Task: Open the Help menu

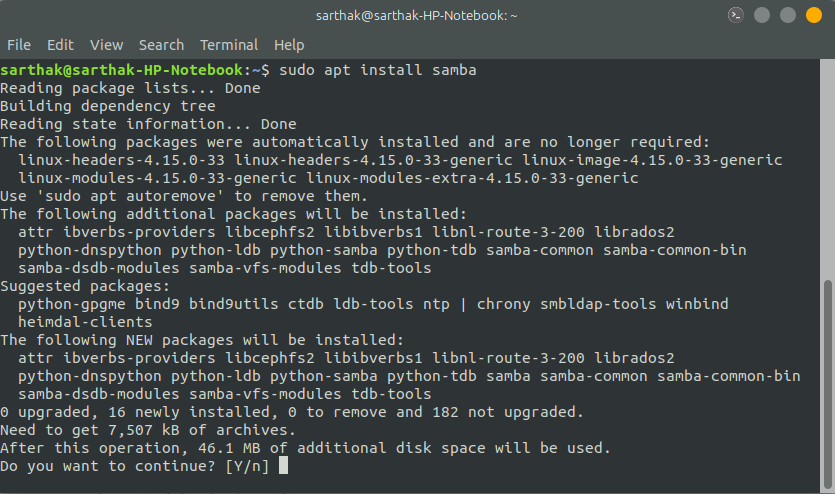Action: click(289, 45)
